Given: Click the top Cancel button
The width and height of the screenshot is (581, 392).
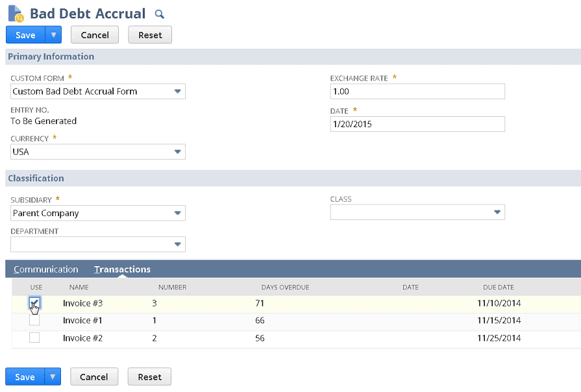Looking at the screenshot, I should [x=95, y=35].
